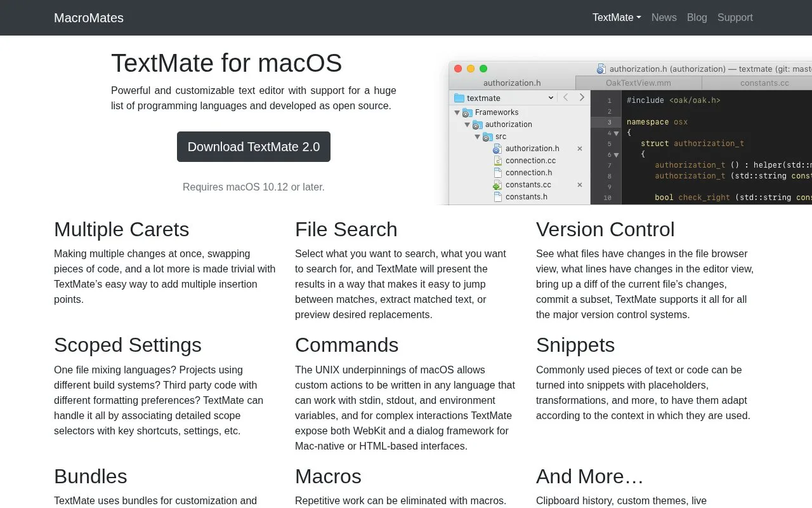Collapse the Frameworks folder triangle
Image resolution: width=812 pixels, height=508 pixels.
click(x=457, y=112)
